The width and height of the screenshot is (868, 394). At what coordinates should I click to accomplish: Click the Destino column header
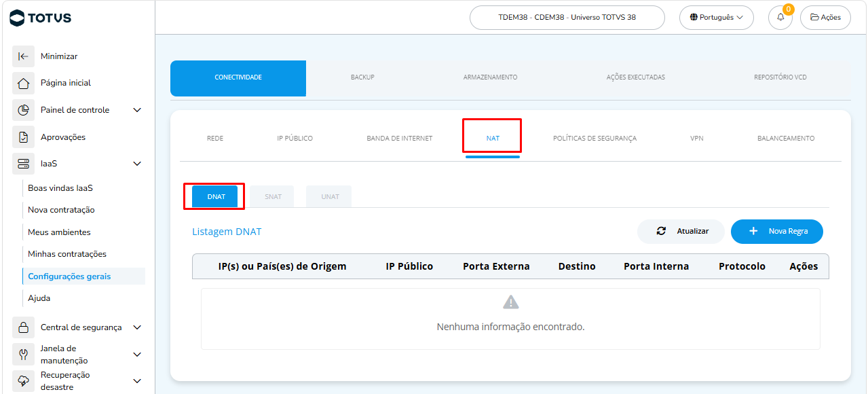[577, 266]
